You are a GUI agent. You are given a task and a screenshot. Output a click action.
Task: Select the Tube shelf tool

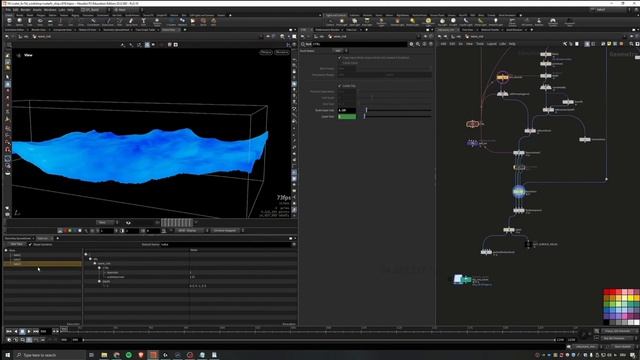(30, 22)
